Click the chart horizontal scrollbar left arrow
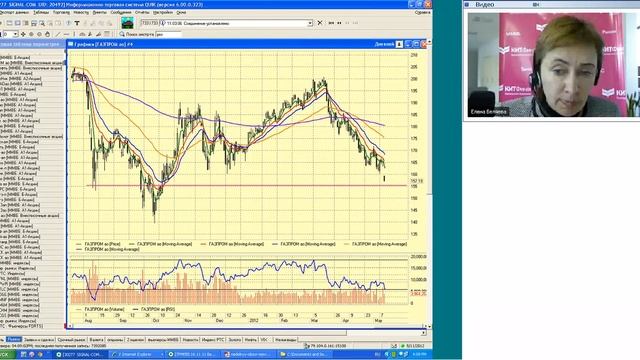 (70, 326)
